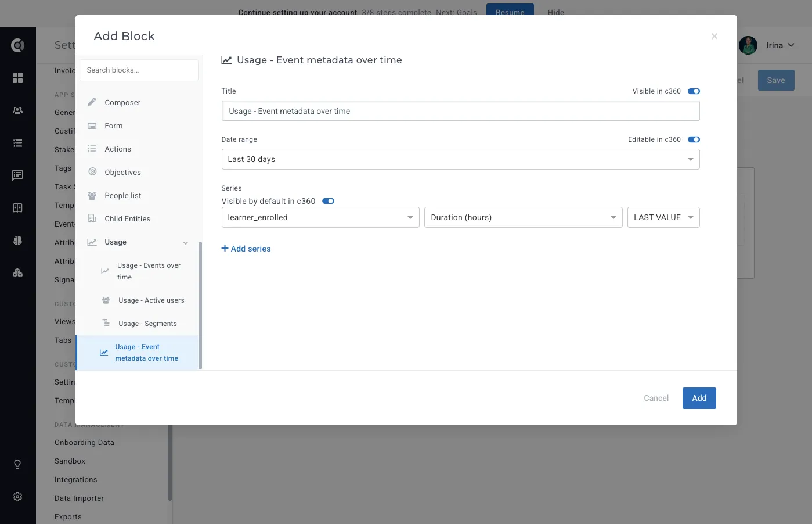
Task: Click the Usage - Segments icon
Action: click(x=106, y=323)
